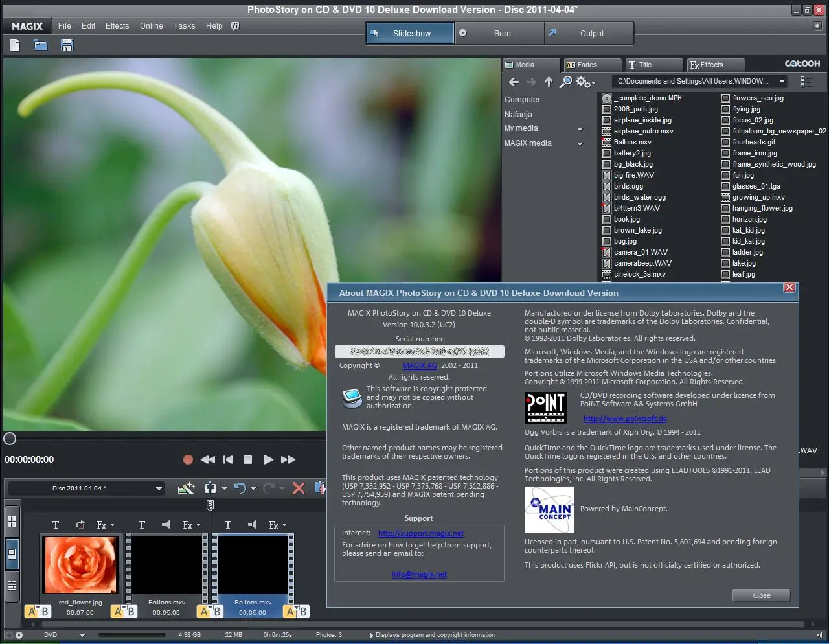Redo the last undone action
The height and width of the screenshot is (644, 829).
tap(269, 488)
